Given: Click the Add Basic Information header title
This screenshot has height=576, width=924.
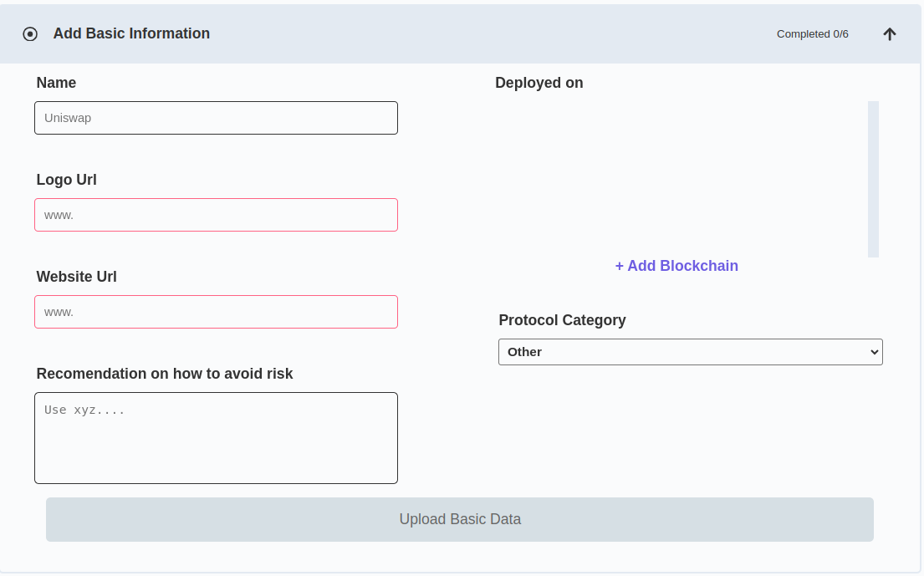Looking at the screenshot, I should (x=131, y=33).
